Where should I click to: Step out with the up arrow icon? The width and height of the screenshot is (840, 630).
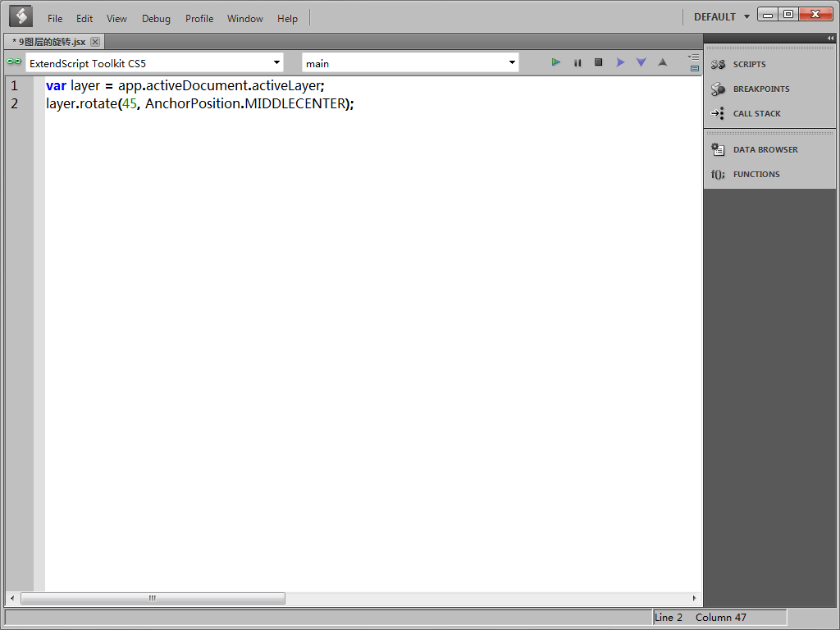pos(663,62)
